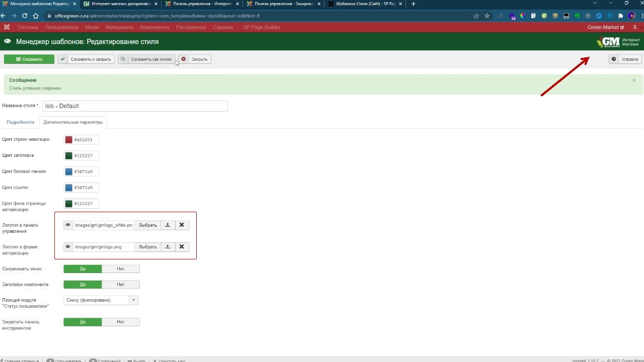Preview gmlogo_white.png with the eye icon
Viewport: 644px width, 362px height.
point(68,225)
